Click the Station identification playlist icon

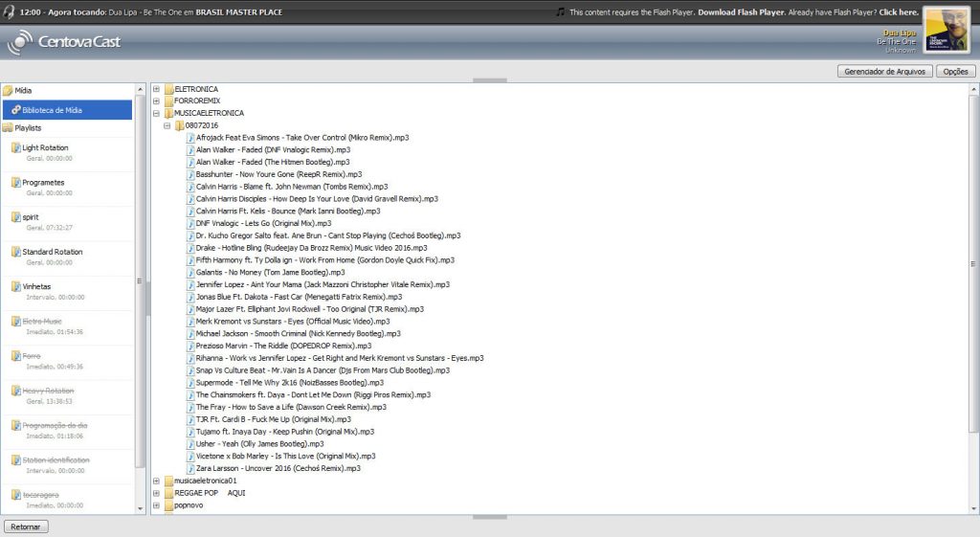click(x=16, y=460)
